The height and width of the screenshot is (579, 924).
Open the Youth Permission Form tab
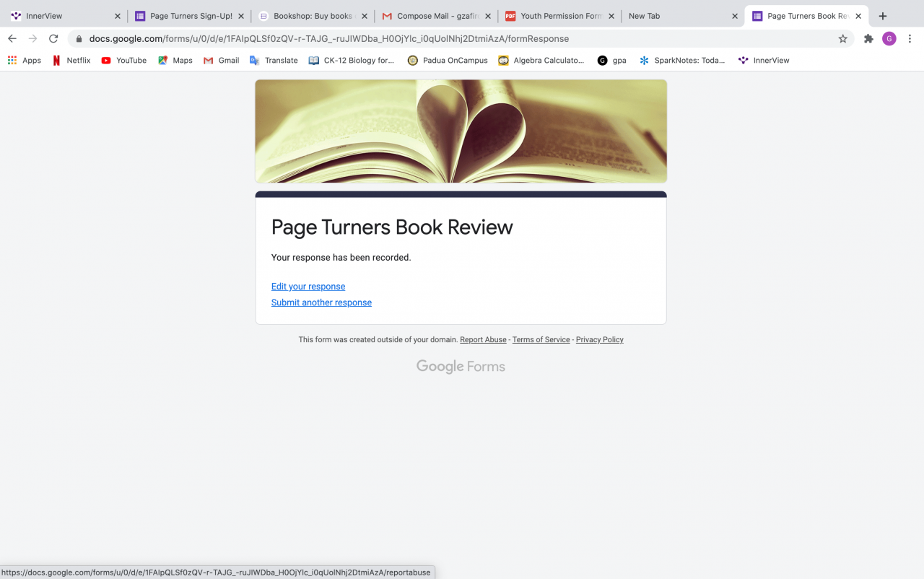coord(559,16)
